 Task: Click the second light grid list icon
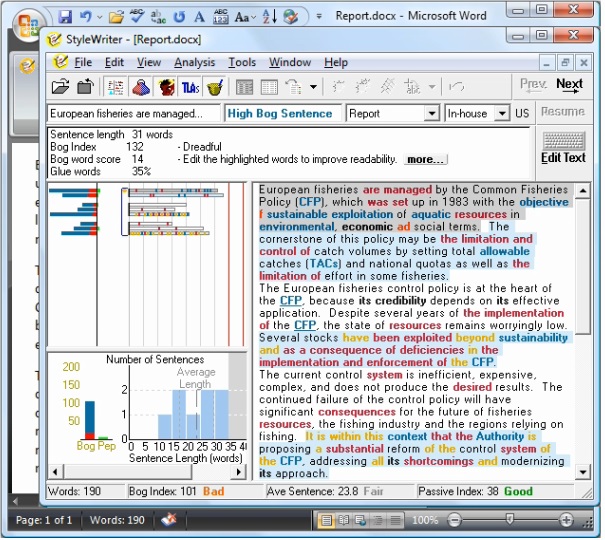point(269,87)
